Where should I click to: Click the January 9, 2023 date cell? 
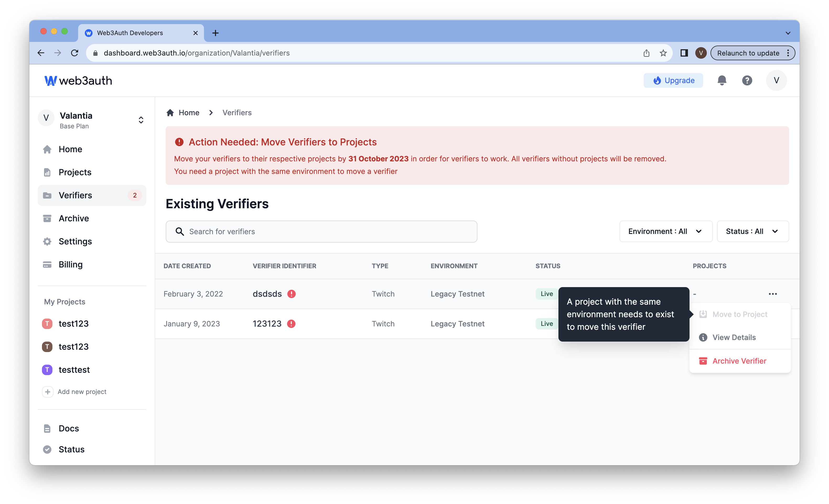point(191,324)
